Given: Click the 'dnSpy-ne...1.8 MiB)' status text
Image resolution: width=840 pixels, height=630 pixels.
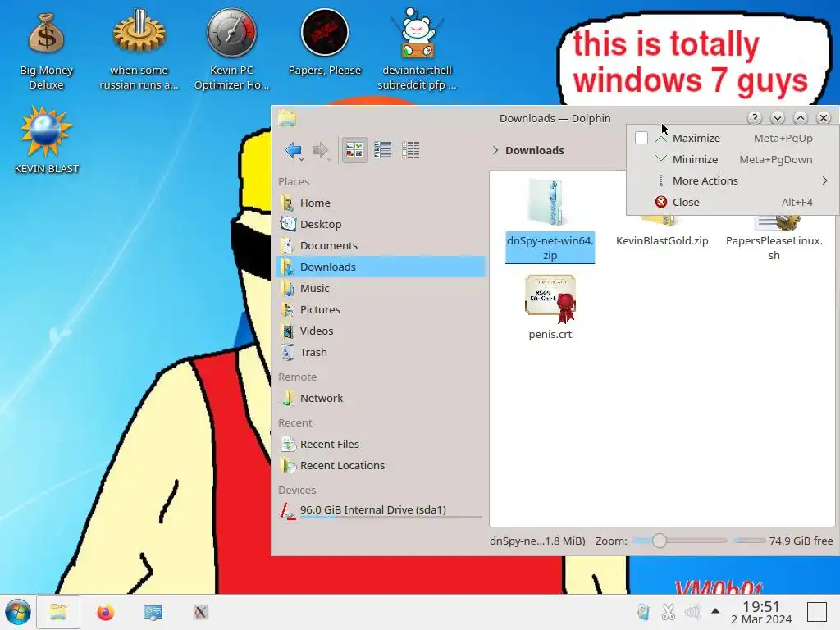Looking at the screenshot, I should click(x=537, y=541).
